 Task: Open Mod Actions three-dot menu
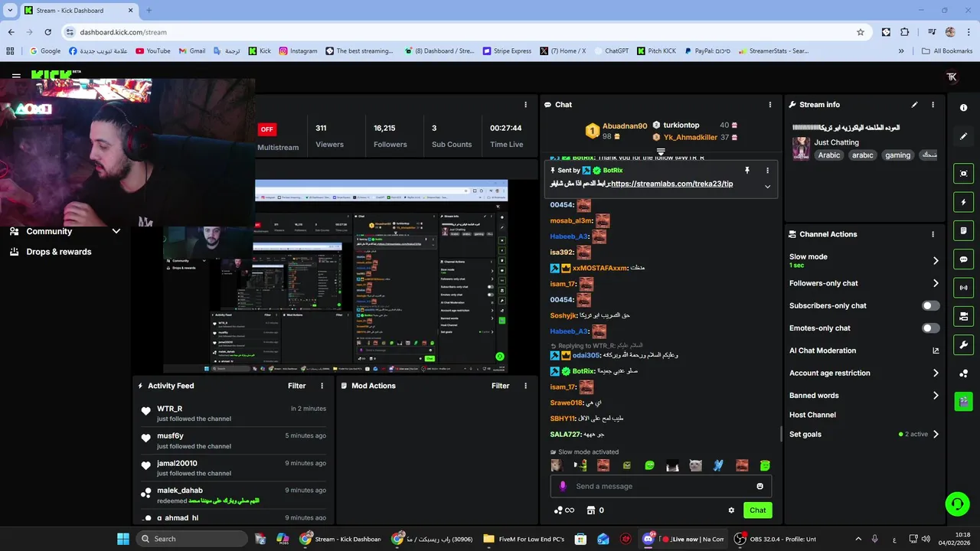[525, 386]
